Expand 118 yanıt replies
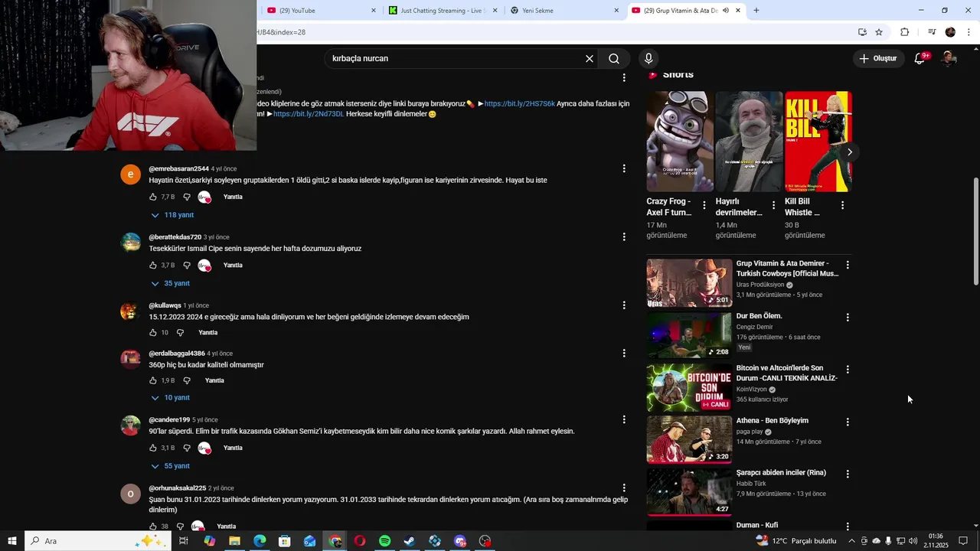The height and width of the screenshot is (551, 980). [172, 215]
